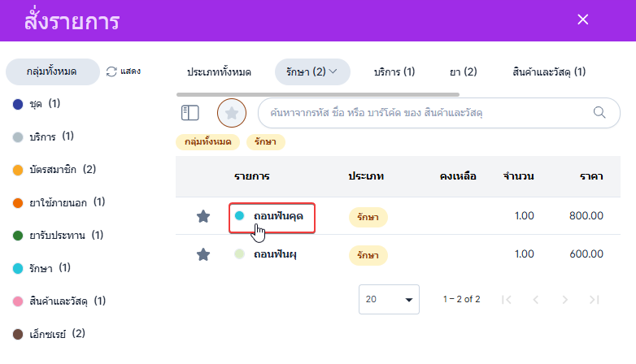Image resolution: width=636 pixels, height=364 pixels.
Task: Toggle the panel layout icon
Action: [189, 113]
